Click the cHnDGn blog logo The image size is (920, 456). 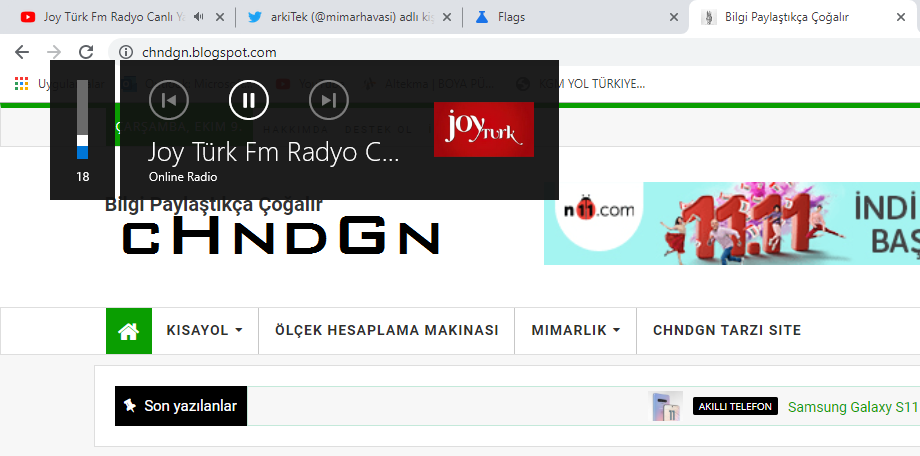tap(281, 237)
